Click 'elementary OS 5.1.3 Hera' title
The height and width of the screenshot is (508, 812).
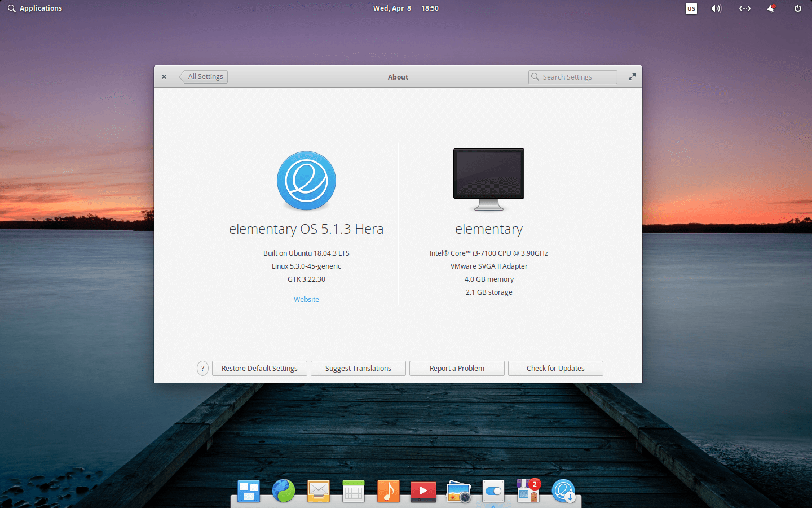pyautogui.click(x=306, y=229)
